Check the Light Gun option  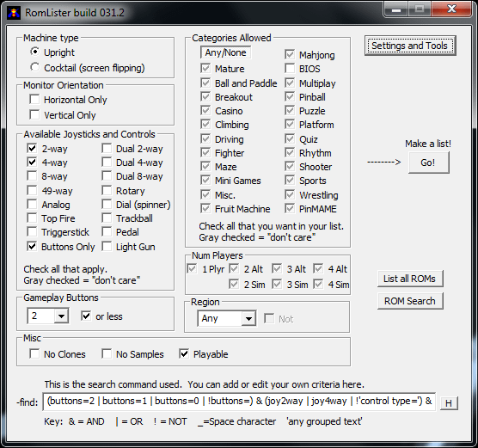[x=107, y=246]
